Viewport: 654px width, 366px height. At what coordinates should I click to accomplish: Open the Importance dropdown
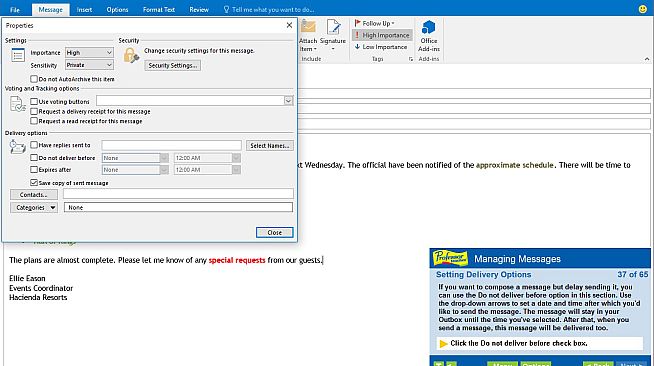click(x=89, y=53)
